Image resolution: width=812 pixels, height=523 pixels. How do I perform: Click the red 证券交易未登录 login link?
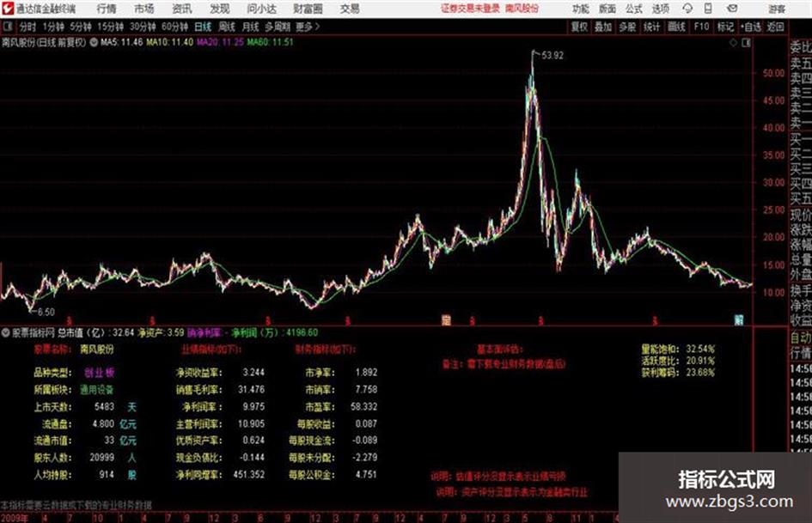point(470,9)
